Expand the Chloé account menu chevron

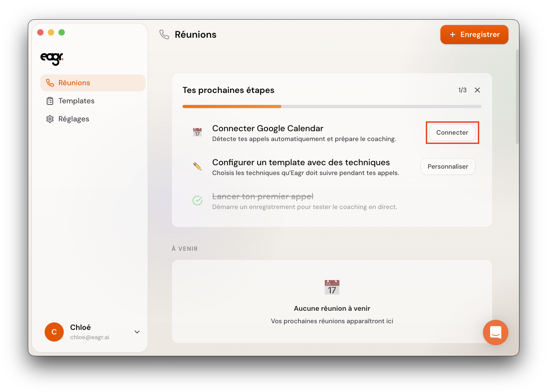(137, 332)
